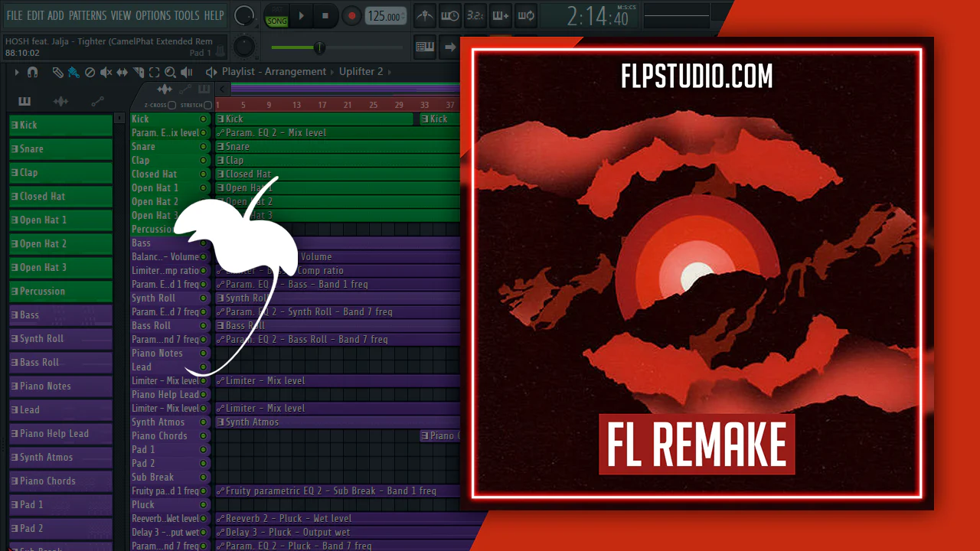Viewport: 980px width, 551px height.
Task: Select the Piano Help Lead pattern in picker
Action: coord(60,433)
